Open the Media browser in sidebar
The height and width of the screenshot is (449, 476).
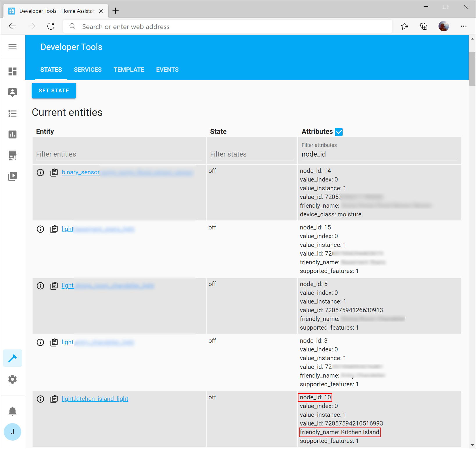(13, 176)
